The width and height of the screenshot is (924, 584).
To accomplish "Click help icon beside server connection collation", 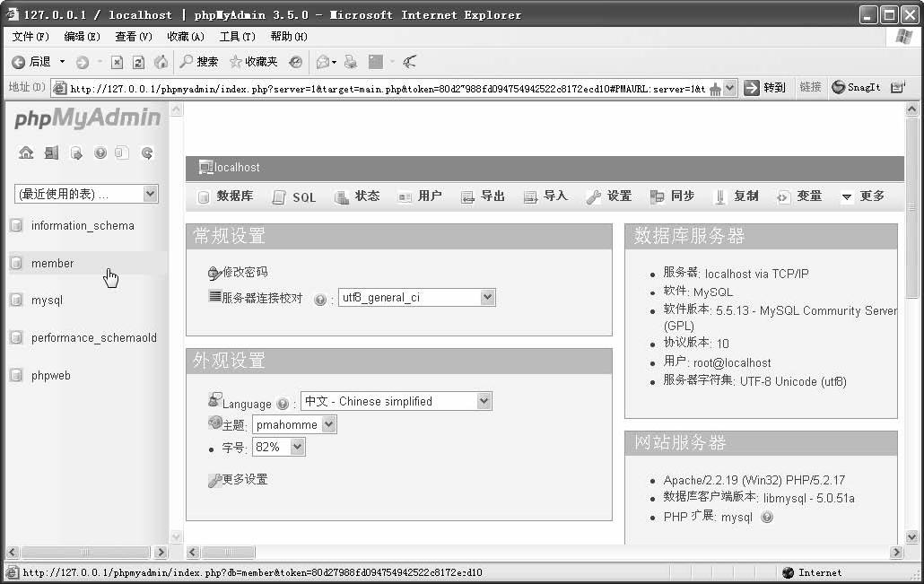I will point(320,300).
